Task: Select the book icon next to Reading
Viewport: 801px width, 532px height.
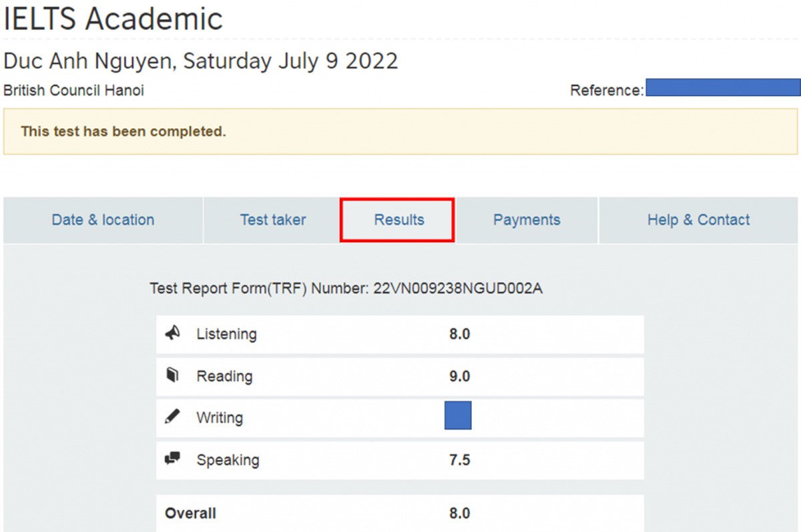Action: [x=173, y=376]
